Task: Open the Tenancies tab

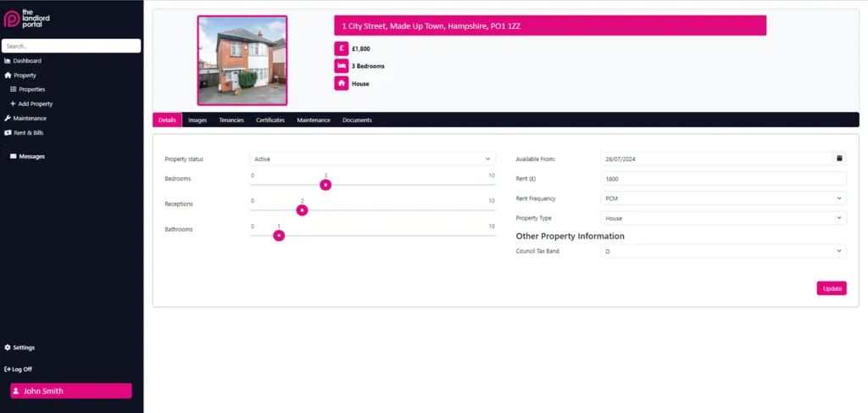Action: tap(231, 120)
